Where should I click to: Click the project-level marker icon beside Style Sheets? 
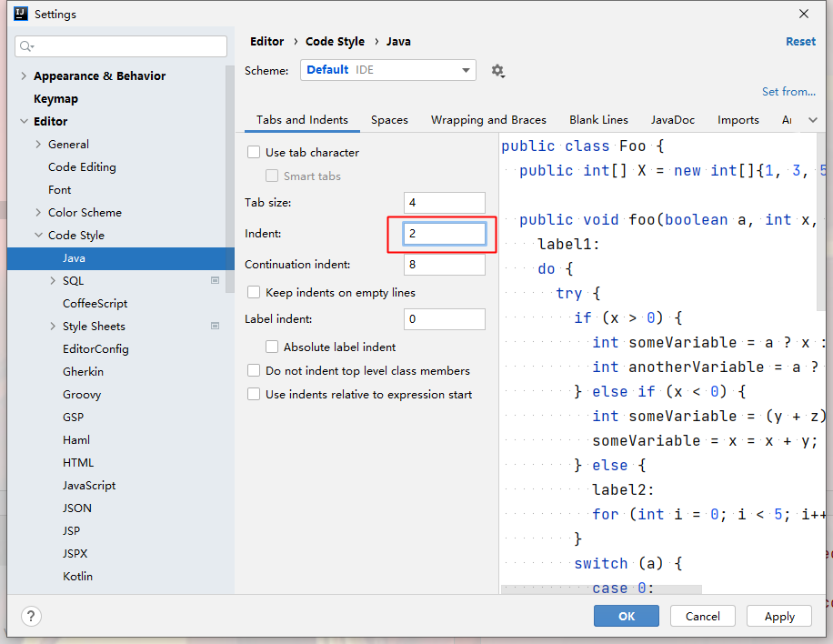(x=216, y=326)
